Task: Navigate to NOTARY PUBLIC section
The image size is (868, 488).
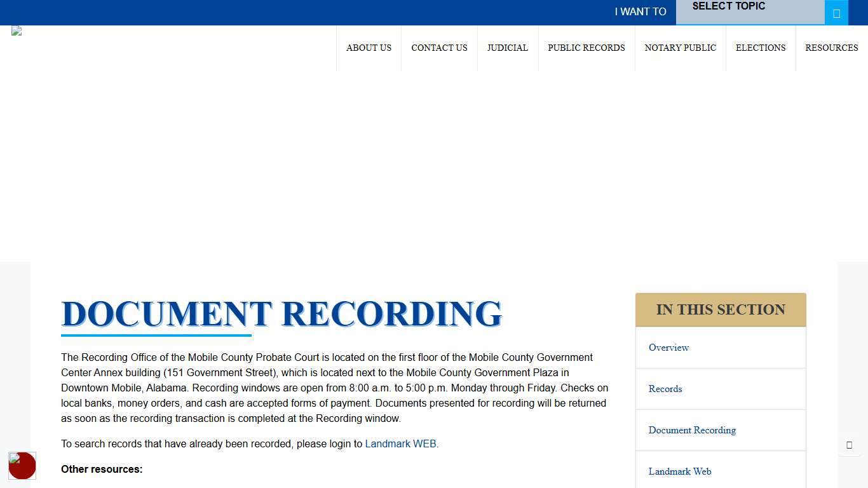Action: tap(681, 48)
